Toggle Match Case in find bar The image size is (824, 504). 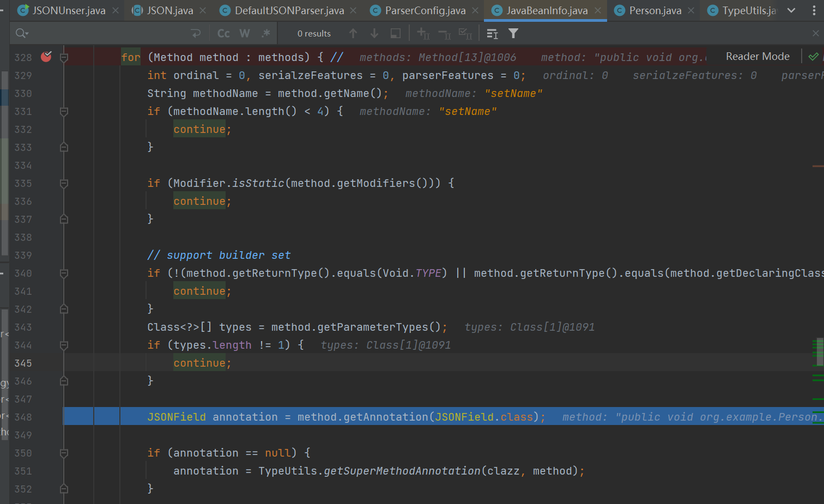pos(223,34)
